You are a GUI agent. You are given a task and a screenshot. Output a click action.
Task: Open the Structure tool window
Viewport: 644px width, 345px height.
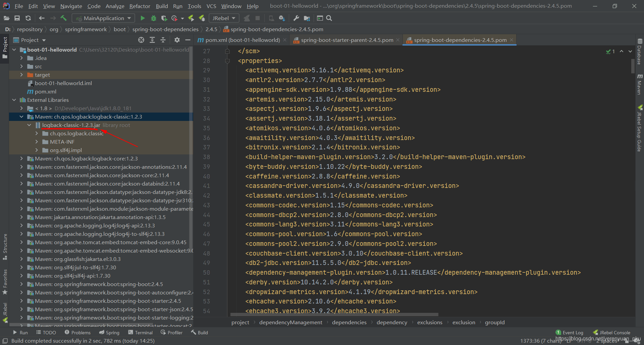(x=5, y=247)
